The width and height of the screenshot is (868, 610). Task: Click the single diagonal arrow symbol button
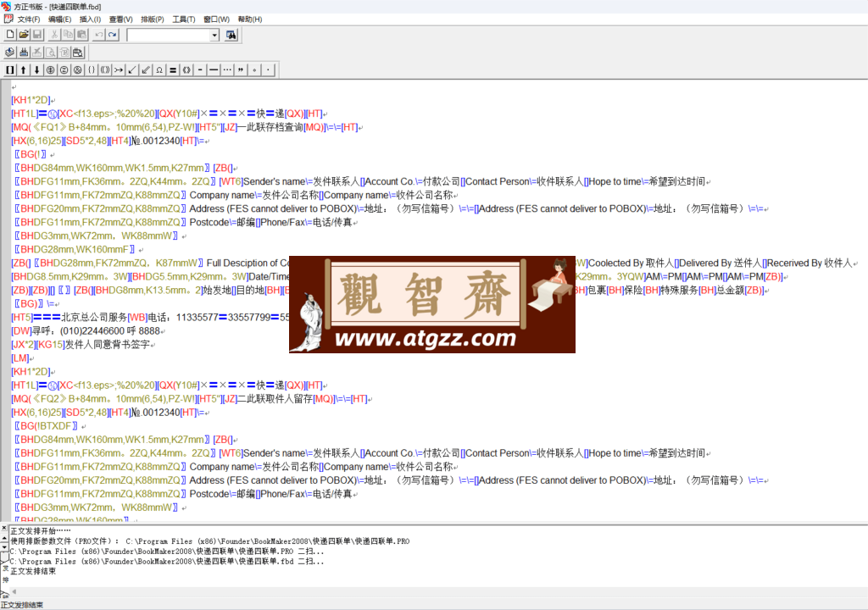tap(132, 69)
